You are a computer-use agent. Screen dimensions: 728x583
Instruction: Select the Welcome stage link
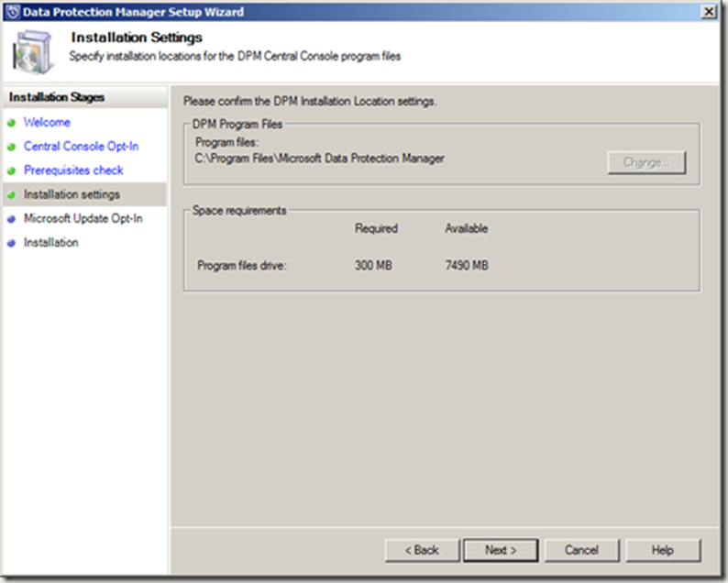(47, 122)
